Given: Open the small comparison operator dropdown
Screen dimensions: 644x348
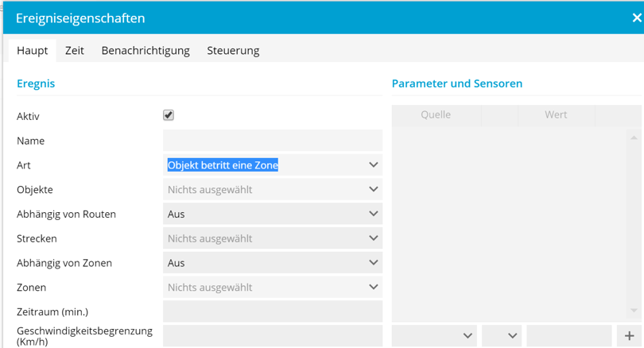Looking at the screenshot, I should (502, 336).
